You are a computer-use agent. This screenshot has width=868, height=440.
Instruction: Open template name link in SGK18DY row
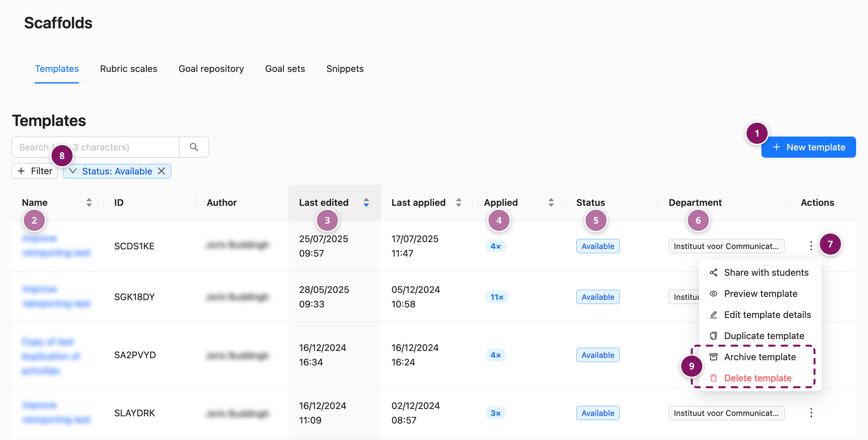[x=56, y=296]
